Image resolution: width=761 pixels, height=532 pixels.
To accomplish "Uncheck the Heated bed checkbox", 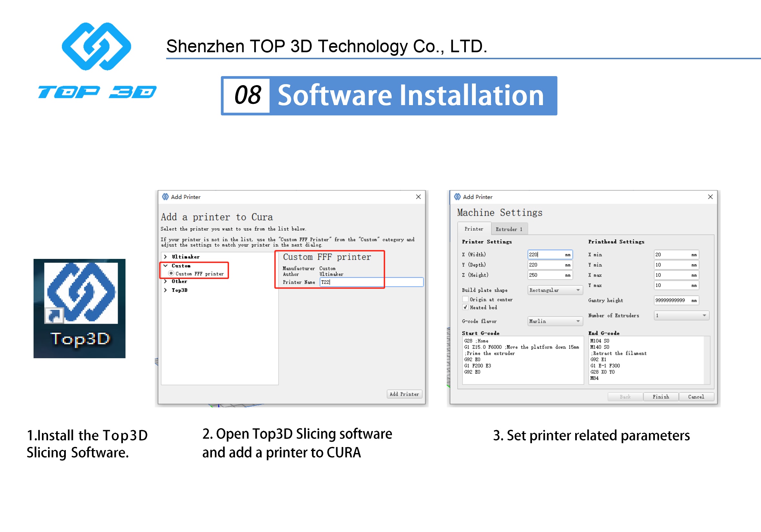I will (x=466, y=307).
